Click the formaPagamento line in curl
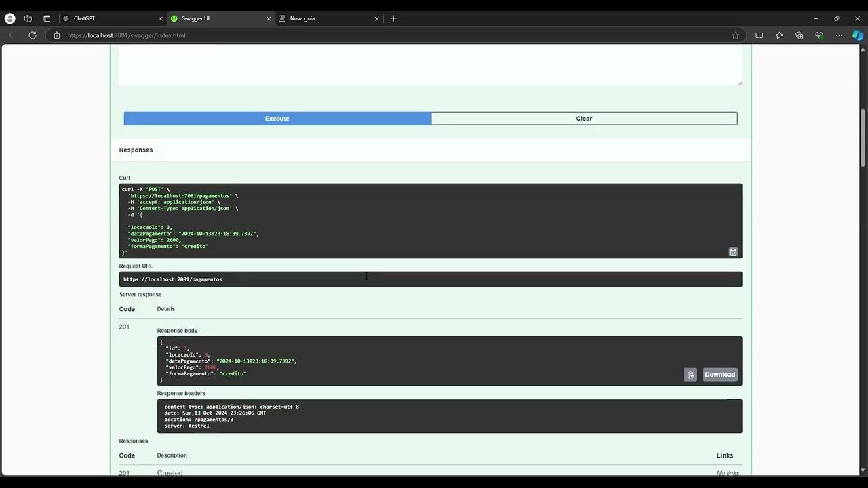Image resolution: width=868 pixels, height=488 pixels. (168, 247)
